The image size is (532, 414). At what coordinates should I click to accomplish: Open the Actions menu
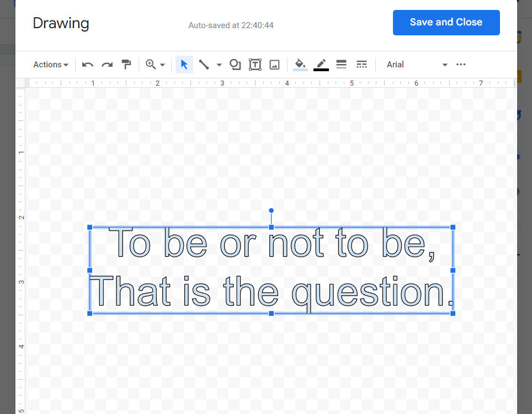[51, 65]
